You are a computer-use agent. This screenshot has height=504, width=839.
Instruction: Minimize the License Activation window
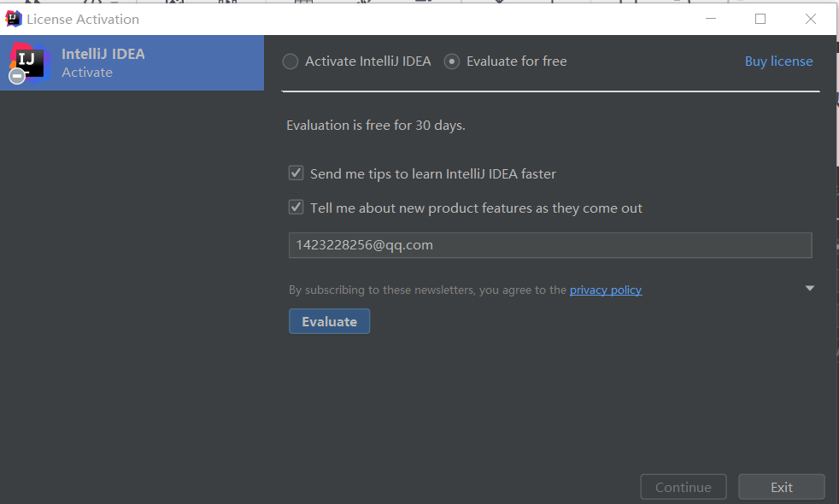click(711, 19)
